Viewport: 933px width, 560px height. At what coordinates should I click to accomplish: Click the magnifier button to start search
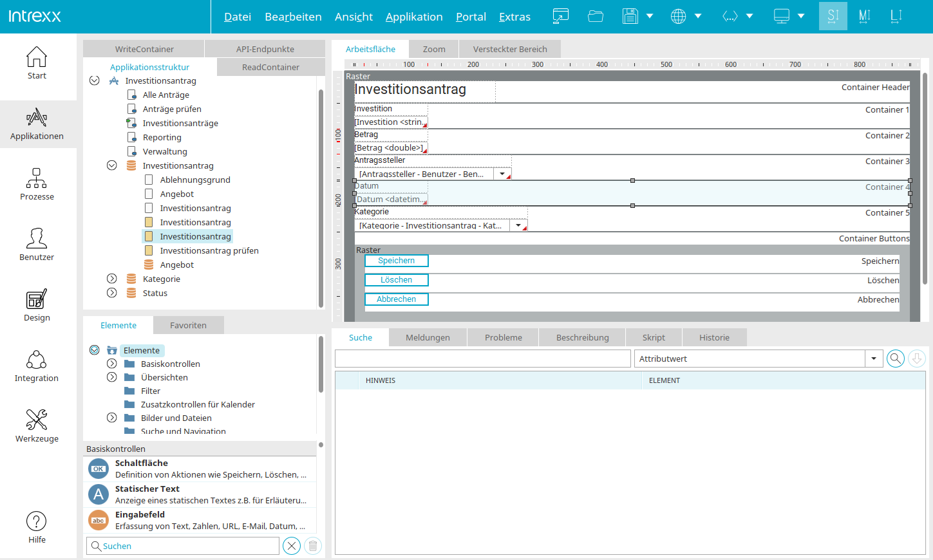[895, 359]
